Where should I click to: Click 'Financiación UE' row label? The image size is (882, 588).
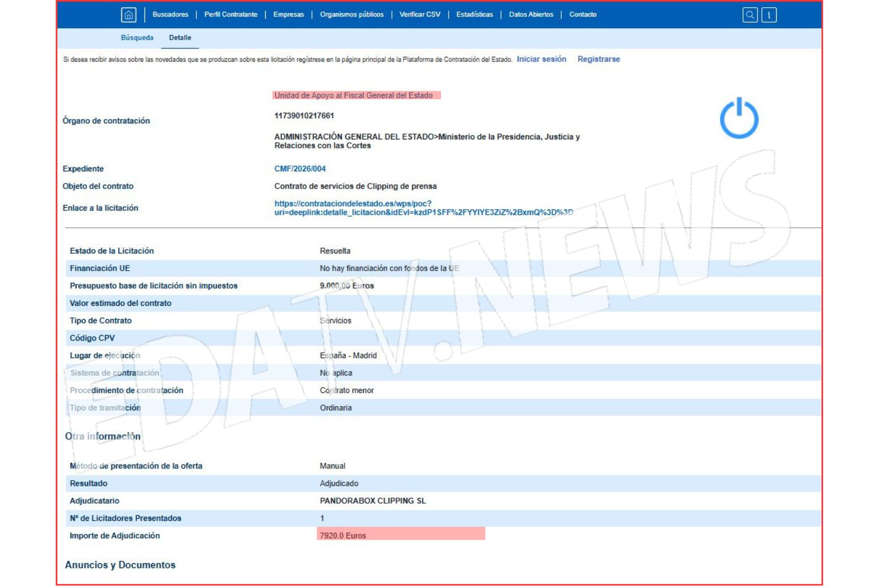[x=100, y=268]
